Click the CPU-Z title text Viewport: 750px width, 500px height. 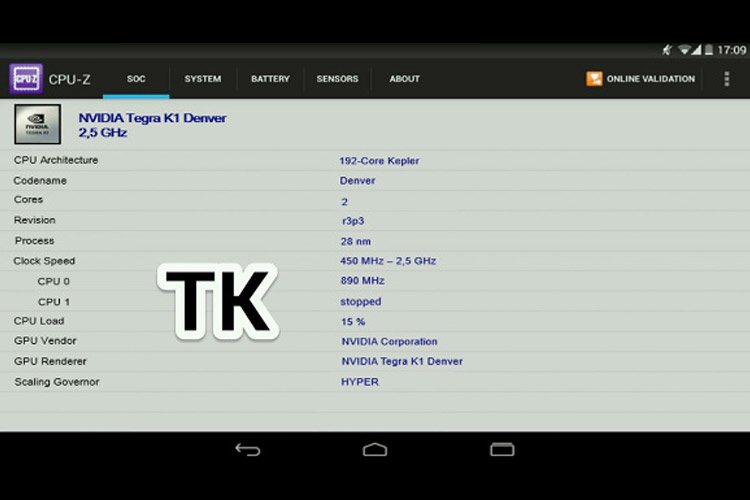69,79
